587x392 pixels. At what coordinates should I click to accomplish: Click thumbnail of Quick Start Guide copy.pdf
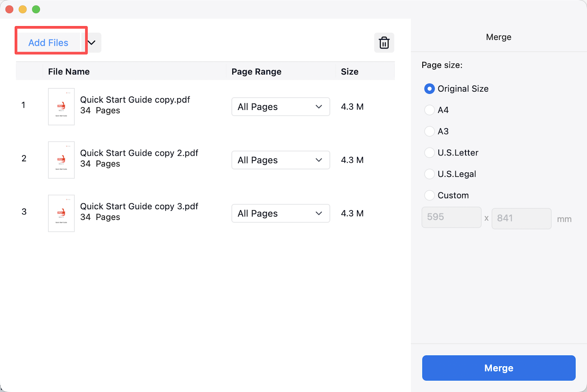coord(61,107)
